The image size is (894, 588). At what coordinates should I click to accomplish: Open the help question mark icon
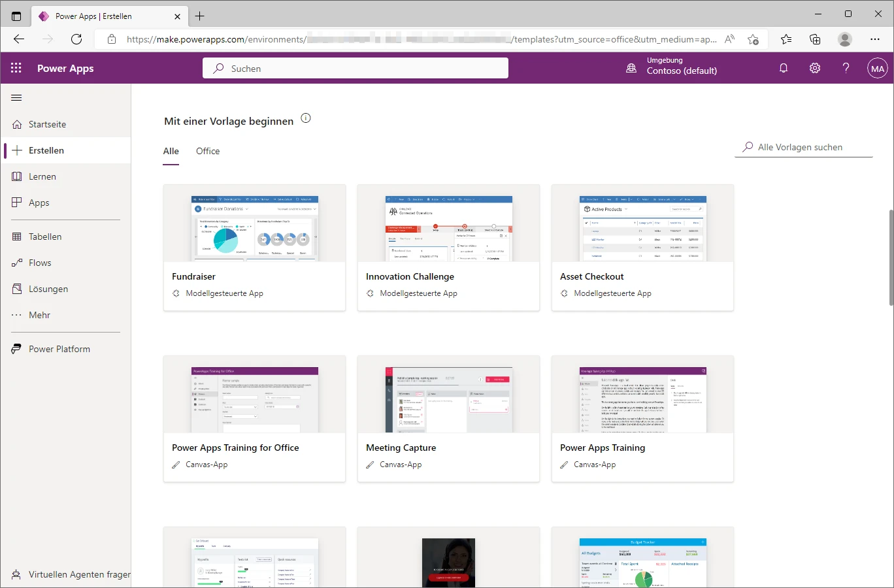point(846,68)
